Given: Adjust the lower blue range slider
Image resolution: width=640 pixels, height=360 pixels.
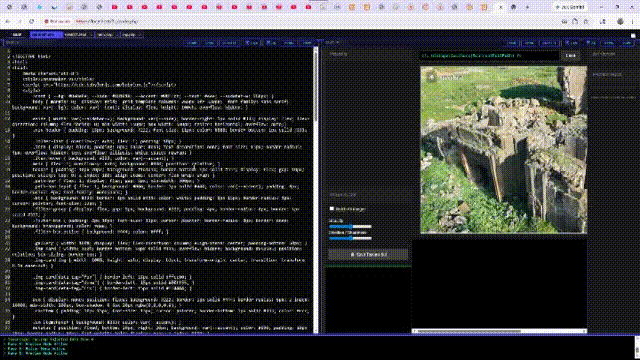Looking at the screenshot, I should (350, 238).
